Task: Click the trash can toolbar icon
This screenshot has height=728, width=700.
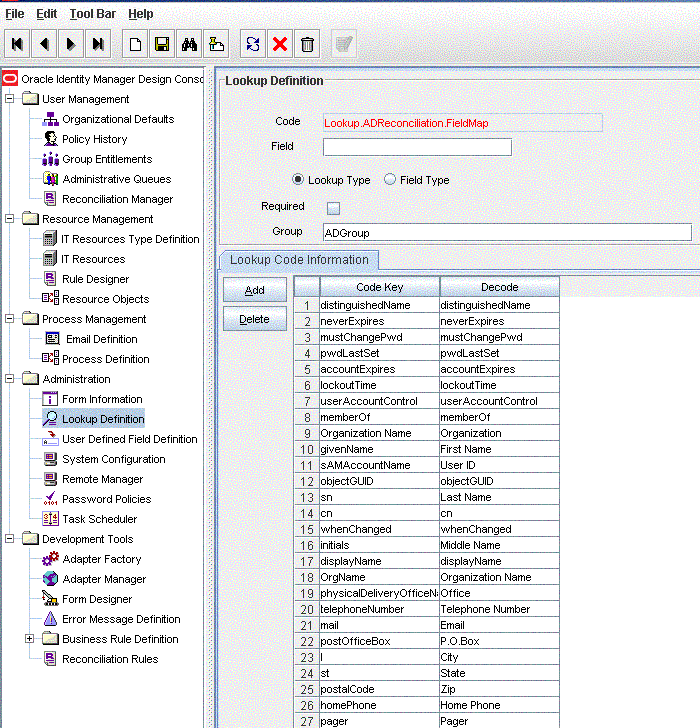Action: click(x=308, y=44)
